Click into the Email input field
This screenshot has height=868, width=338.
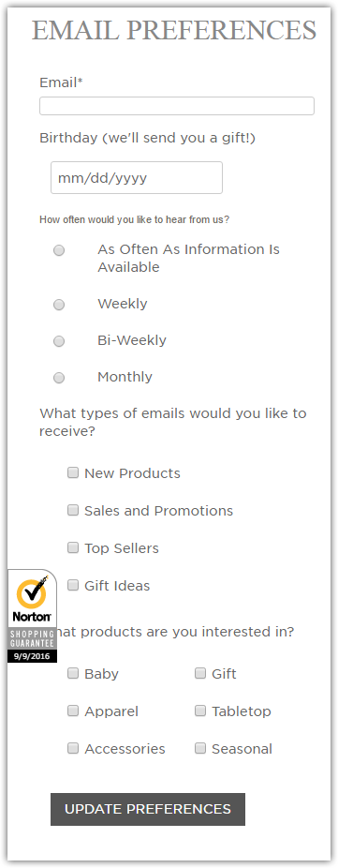point(176,106)
